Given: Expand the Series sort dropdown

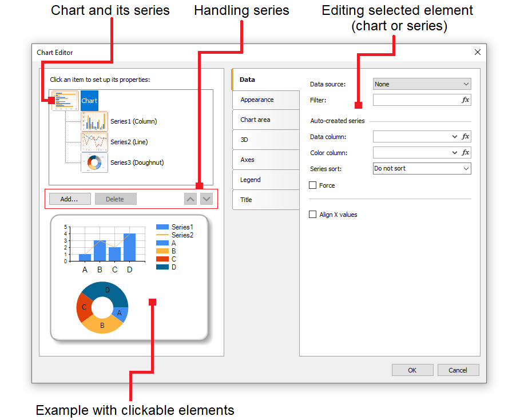Looking at the screenshot, I should [422, 169].
